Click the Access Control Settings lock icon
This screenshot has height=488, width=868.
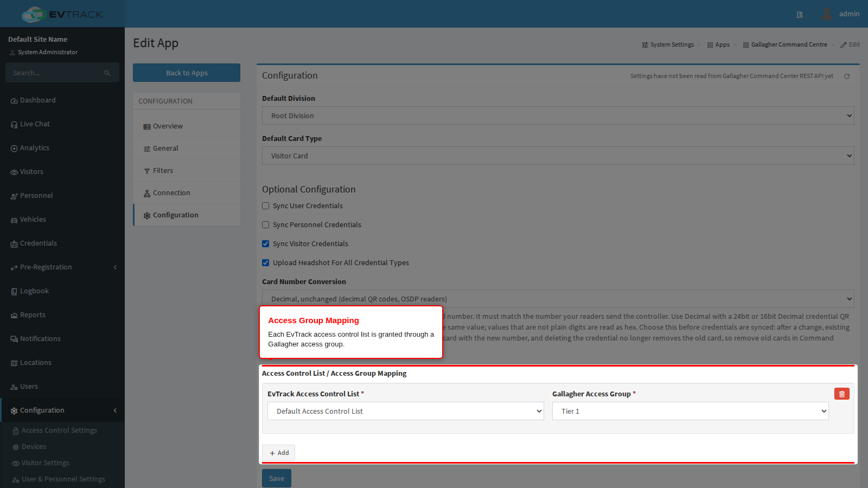pos(16,431)
